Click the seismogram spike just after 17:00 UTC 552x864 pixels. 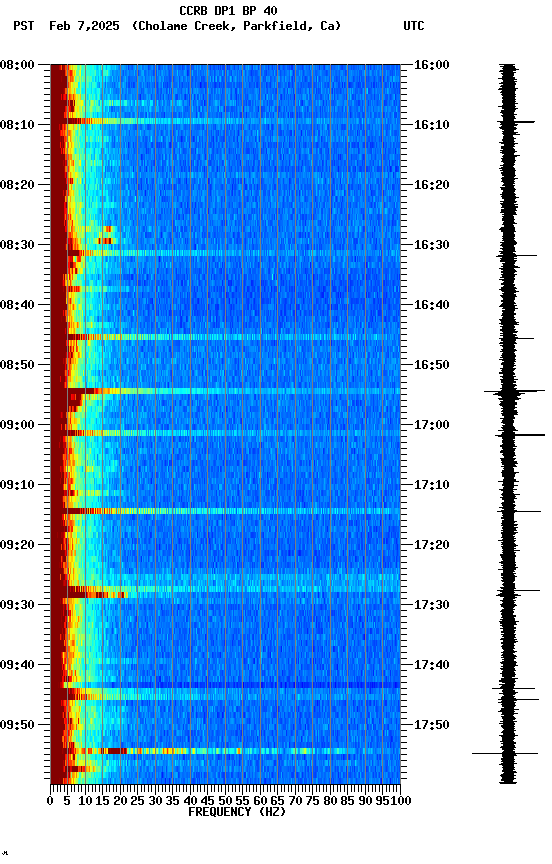point(520,435)
